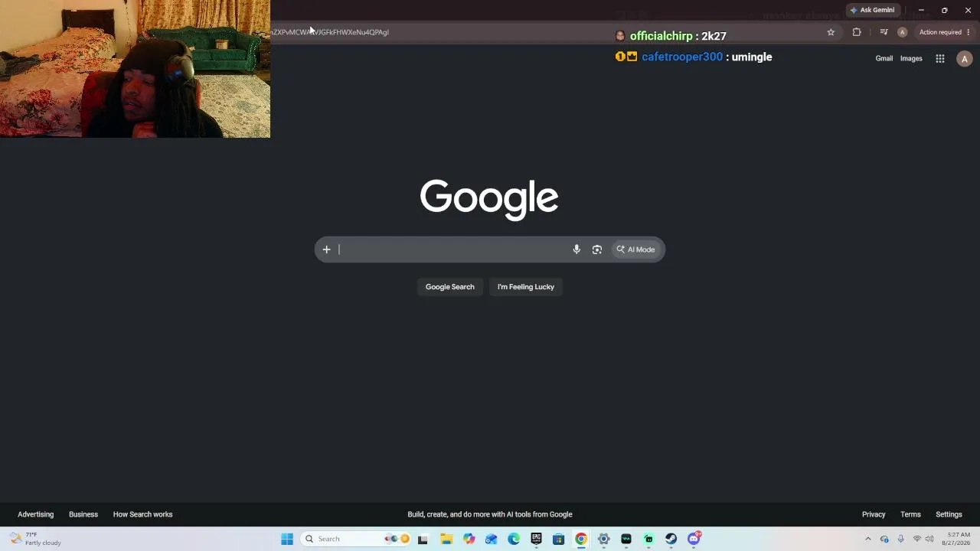Open Steam from the taskbar
The height and width of the screenshot is (551, 980).
click(671, 539)
